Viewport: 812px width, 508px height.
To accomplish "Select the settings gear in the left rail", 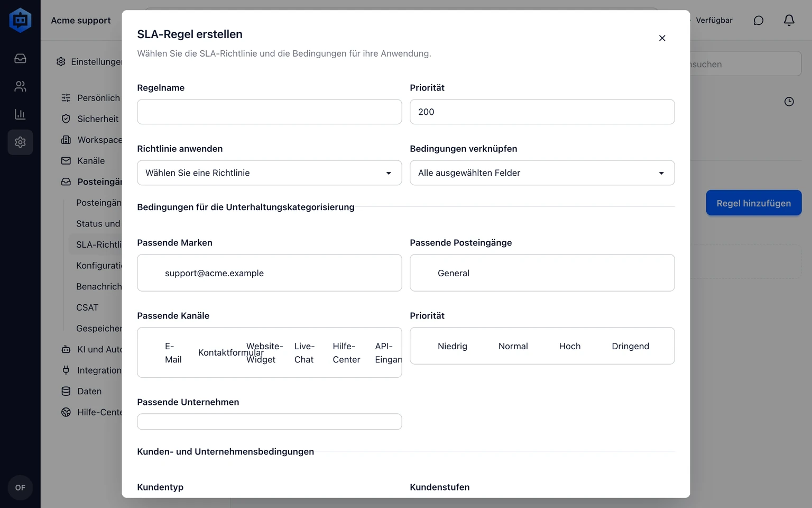I will tap(20, 142).
